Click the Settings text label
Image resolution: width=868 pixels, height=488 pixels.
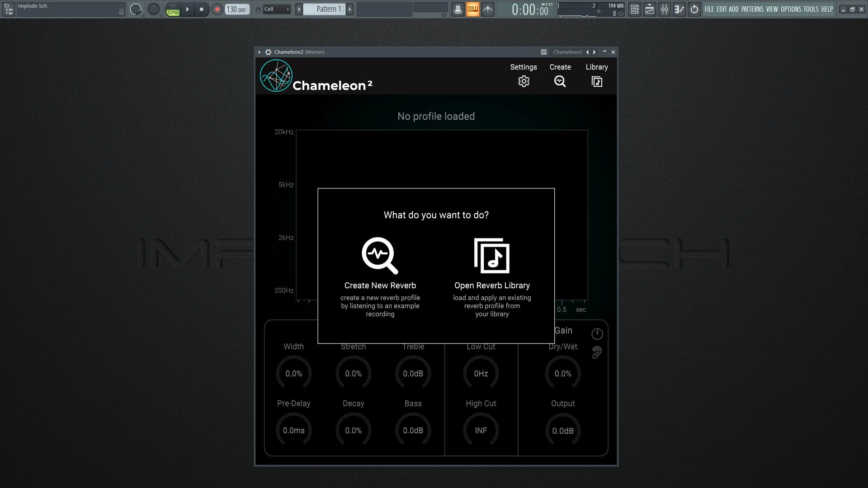524,67
